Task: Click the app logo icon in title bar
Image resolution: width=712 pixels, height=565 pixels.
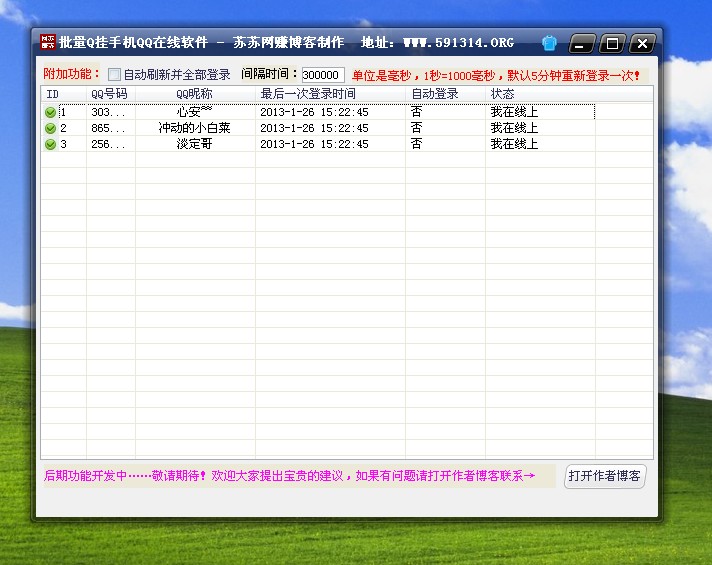Action: pos(47,42)
